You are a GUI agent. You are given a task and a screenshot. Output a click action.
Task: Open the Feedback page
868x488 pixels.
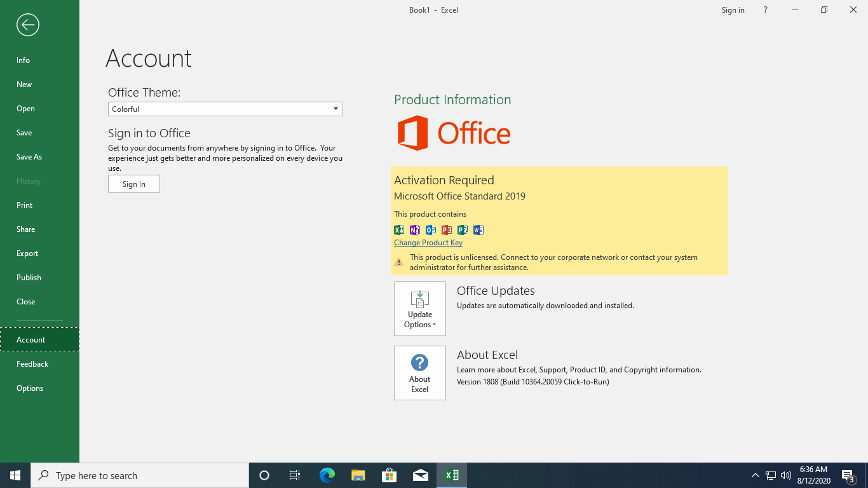point(39,364)
